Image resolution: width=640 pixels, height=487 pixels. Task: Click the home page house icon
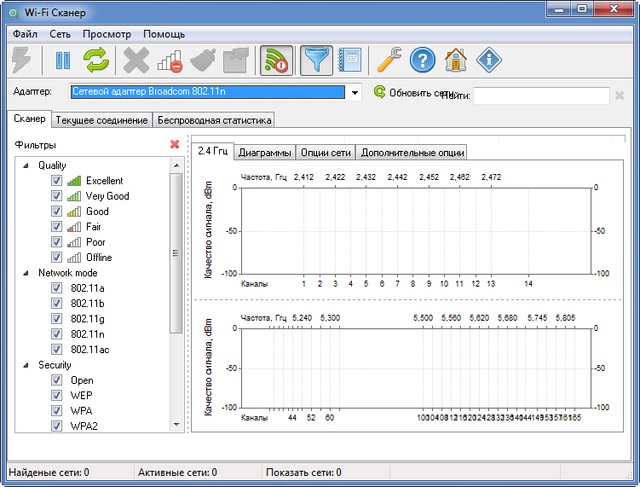tap(456, 61)
